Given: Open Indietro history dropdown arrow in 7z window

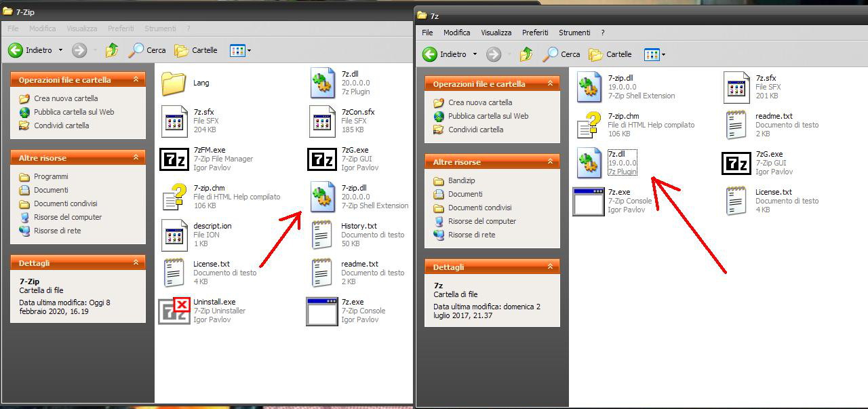Looking at the screenshot, I should (x=475, y=54).
